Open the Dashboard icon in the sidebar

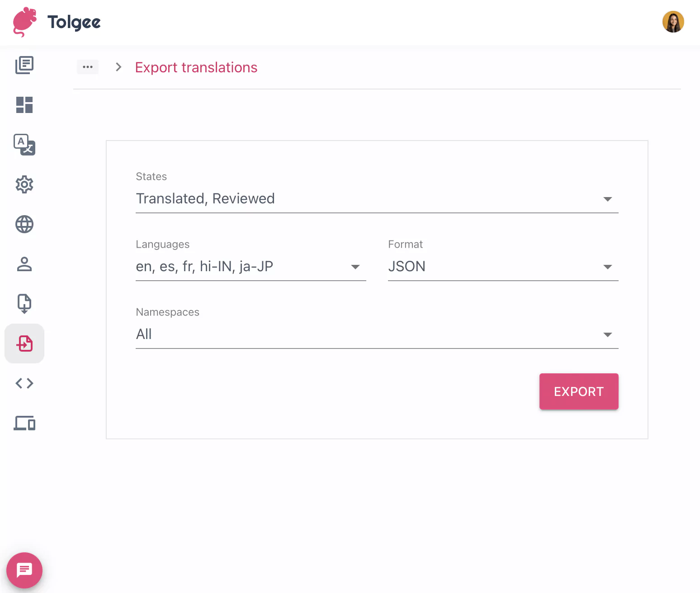tap(24, 105)
